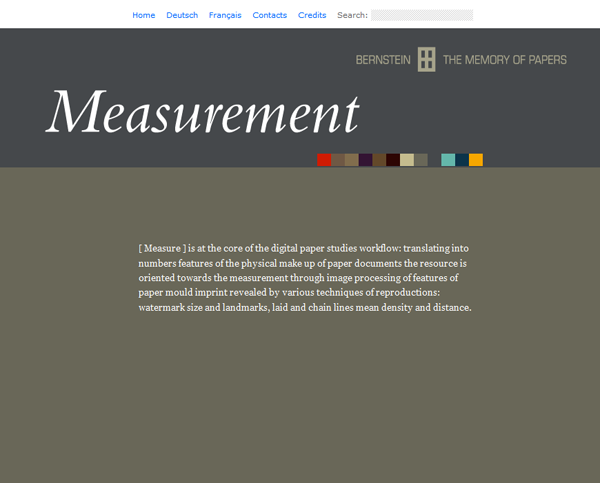The image size is (600, 483).
Task: Open the Credits page
Action: click(312, 15)
